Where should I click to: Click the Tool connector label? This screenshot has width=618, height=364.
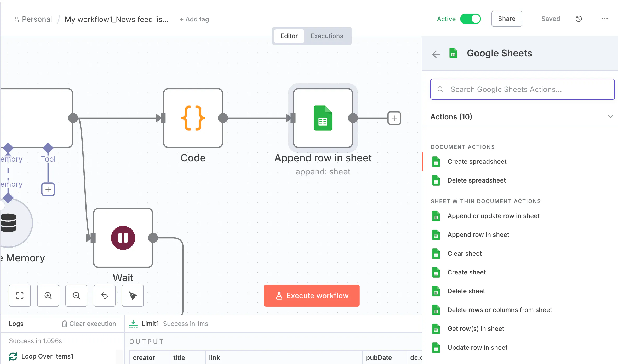48,159
